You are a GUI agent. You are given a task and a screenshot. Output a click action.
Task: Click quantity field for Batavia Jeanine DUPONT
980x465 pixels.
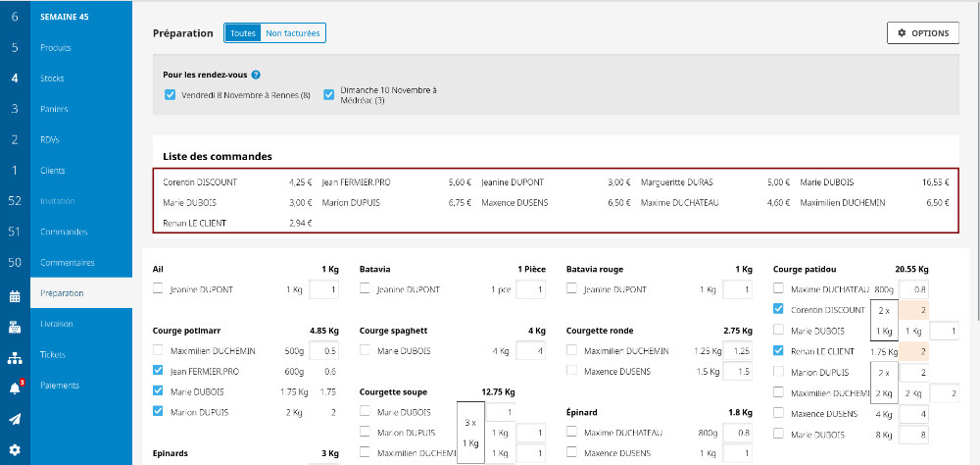pos(530,289)
